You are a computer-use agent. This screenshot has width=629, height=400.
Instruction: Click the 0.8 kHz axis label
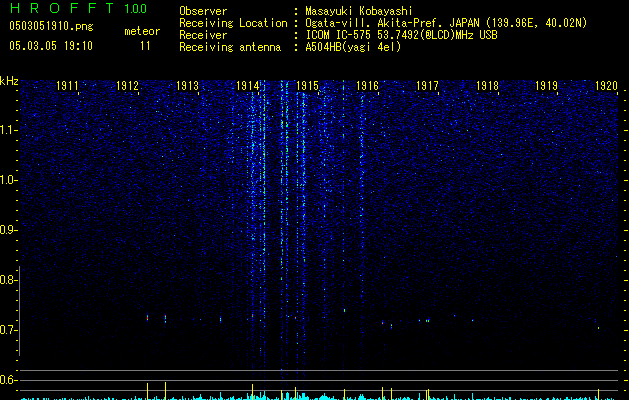7,280
